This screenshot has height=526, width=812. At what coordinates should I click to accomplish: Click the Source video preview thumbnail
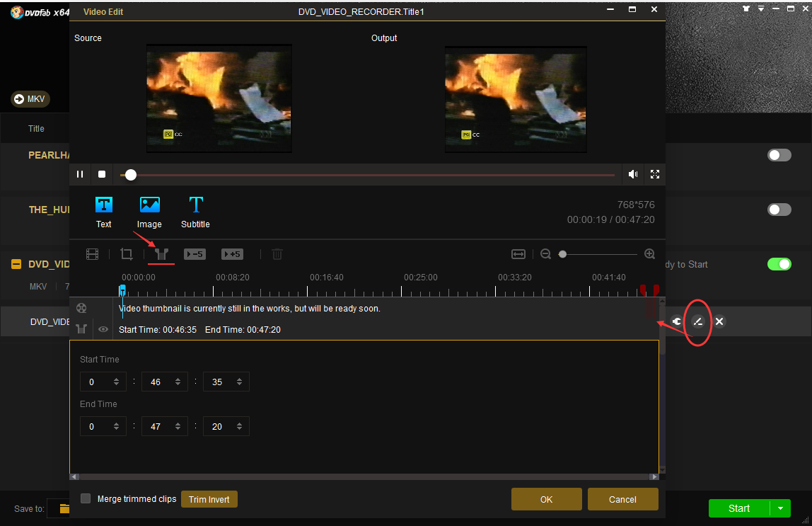pyautogui.click(x=219, y=98)
